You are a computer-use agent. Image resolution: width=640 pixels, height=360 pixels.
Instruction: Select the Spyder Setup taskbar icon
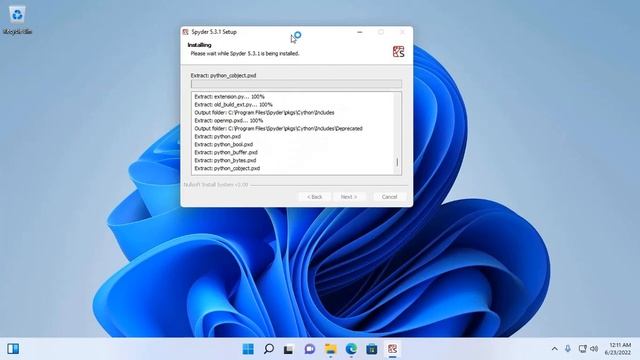point(392,349)
